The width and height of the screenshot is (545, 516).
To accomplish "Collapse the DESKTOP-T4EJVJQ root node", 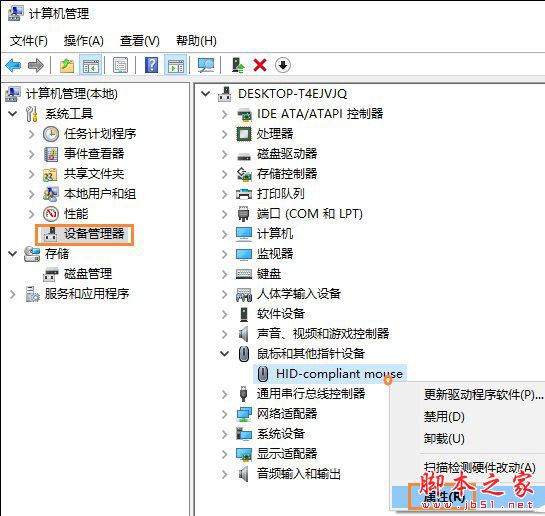I will coord(206,93).
